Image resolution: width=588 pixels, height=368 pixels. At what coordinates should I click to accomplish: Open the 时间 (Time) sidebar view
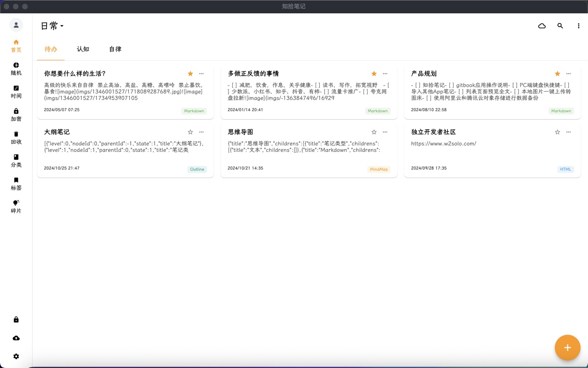[16, 92]
